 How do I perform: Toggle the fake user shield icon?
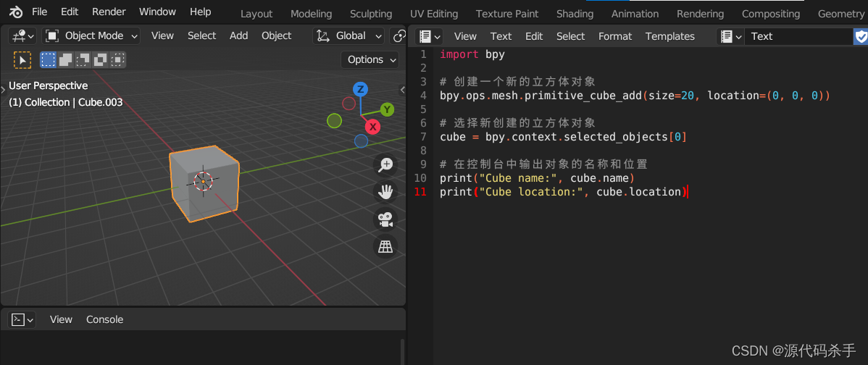[x=861, y=36]
